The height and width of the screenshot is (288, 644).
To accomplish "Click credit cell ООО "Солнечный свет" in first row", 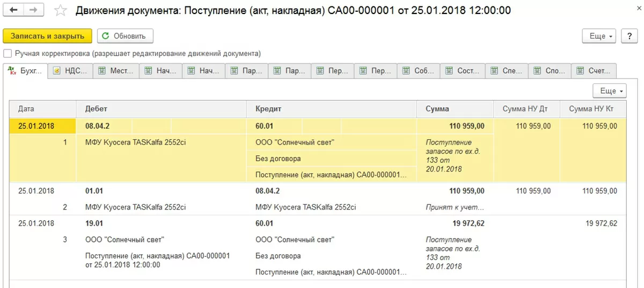I will click(x=295, y=142).
